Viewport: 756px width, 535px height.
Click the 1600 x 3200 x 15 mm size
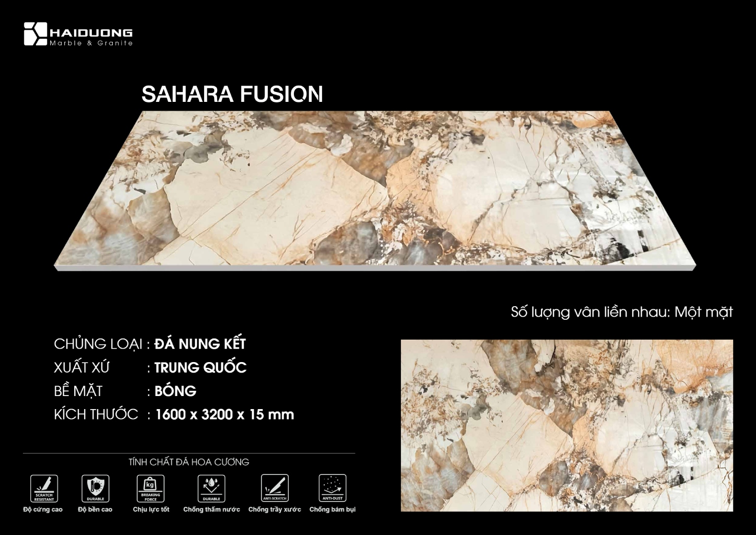tap(225, 414)
